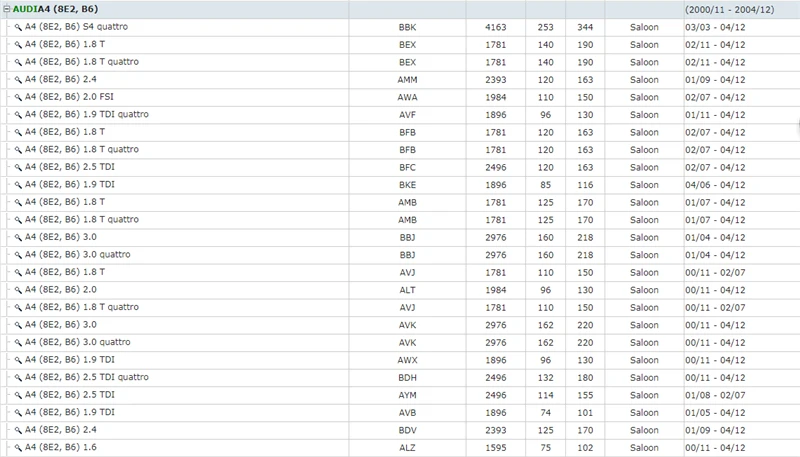Click magnifier icon of the 2.5 TDI AYM row
800x457 pixels.
click(x=18, y=395)
